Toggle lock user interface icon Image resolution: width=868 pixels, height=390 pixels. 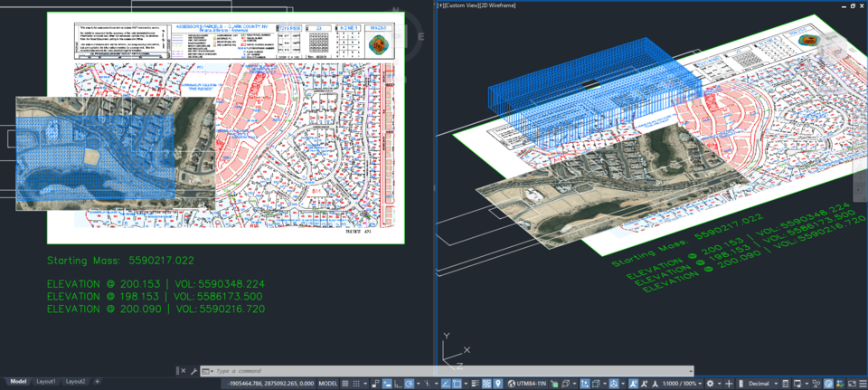coord(797,384)
